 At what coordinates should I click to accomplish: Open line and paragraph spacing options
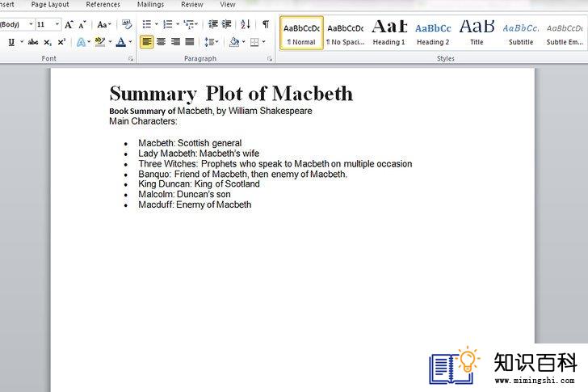point(212,42)
